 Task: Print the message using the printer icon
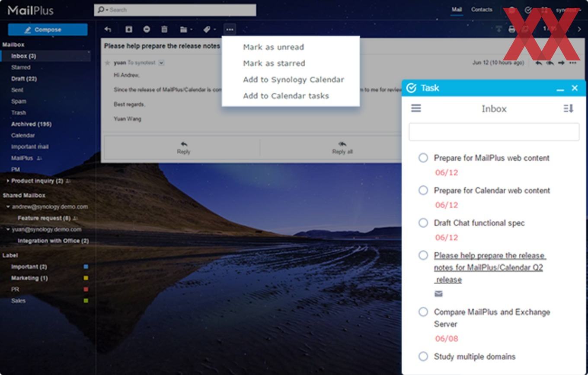512,29
